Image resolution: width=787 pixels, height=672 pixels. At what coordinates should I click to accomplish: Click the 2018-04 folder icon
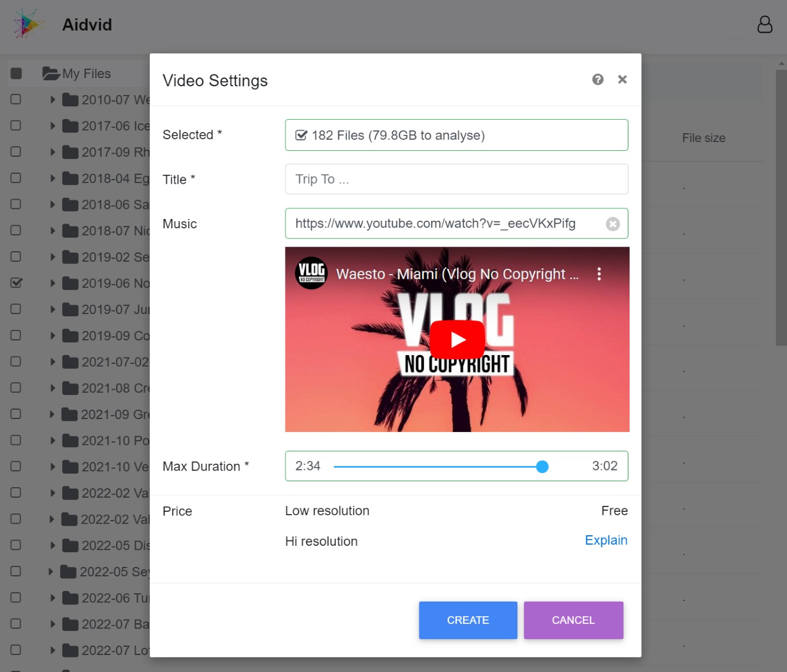tap(70, 178)
